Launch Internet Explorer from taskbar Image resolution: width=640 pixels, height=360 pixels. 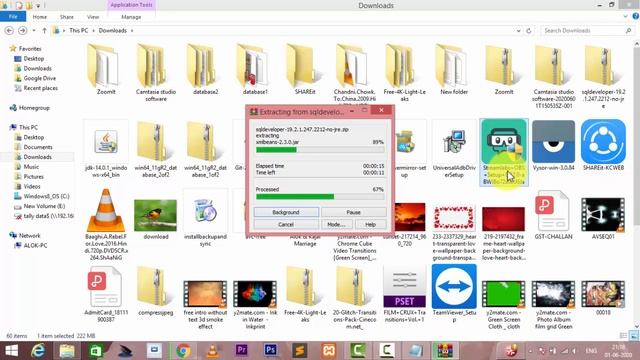38,351
